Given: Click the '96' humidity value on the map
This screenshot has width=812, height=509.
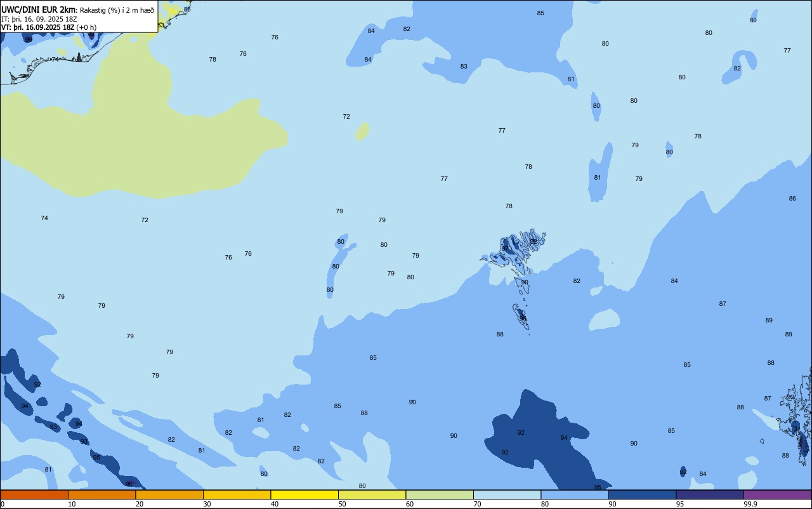Looking at the screenshot, I should point(129,484).
